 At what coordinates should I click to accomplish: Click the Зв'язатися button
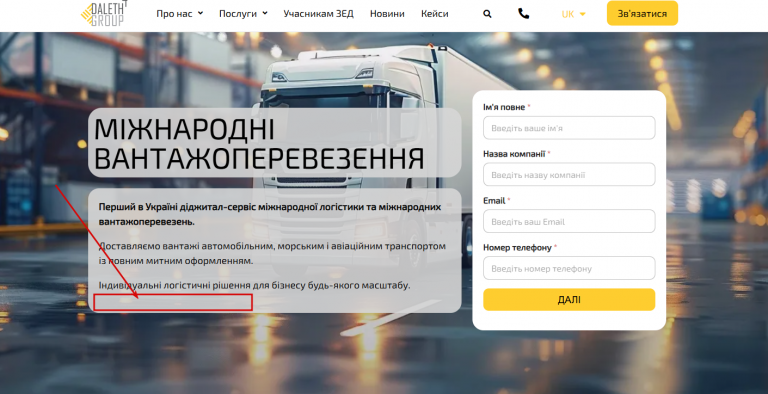tap(642, 13)
